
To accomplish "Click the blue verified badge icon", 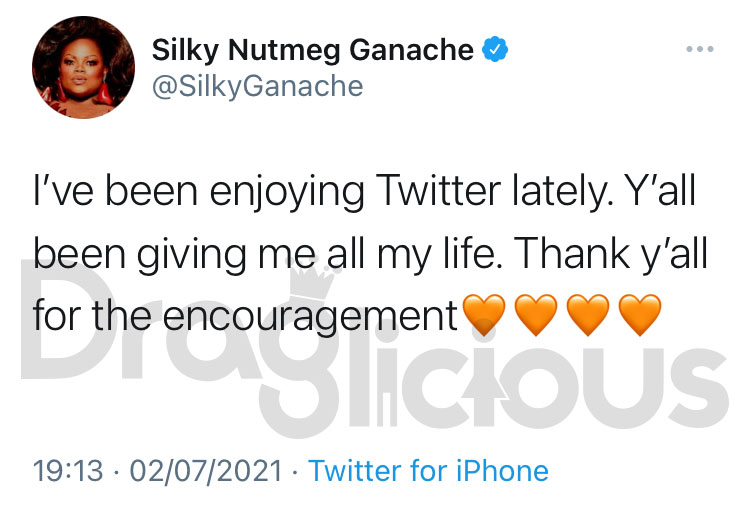I will [x=495, y=49].
